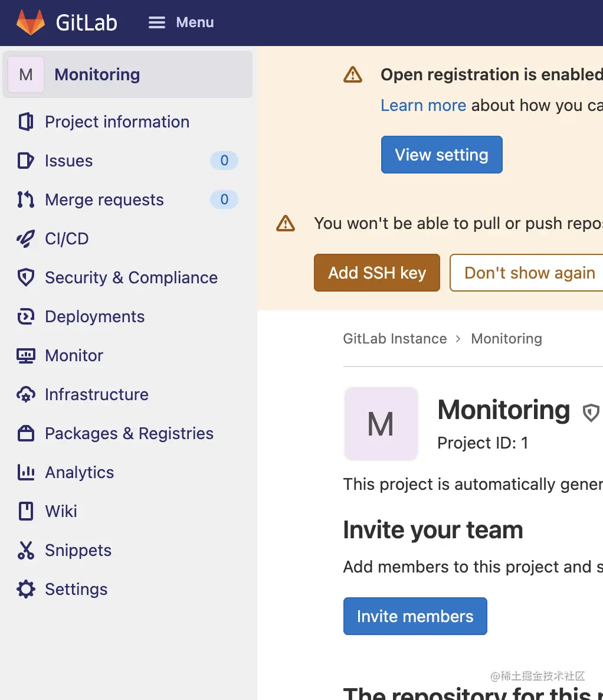Screen dimensions: 603x700
Task: Click the View setting button
Action: pyautogui.click(x=442, y=155)
